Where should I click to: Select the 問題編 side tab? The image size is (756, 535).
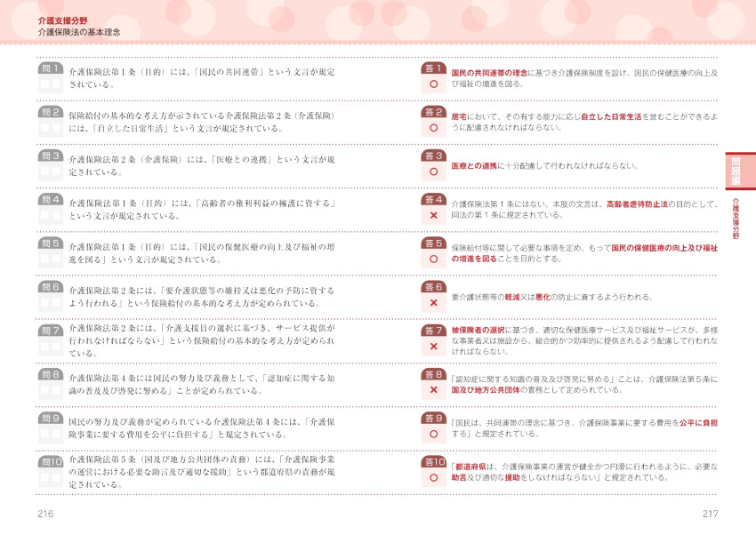737,171
